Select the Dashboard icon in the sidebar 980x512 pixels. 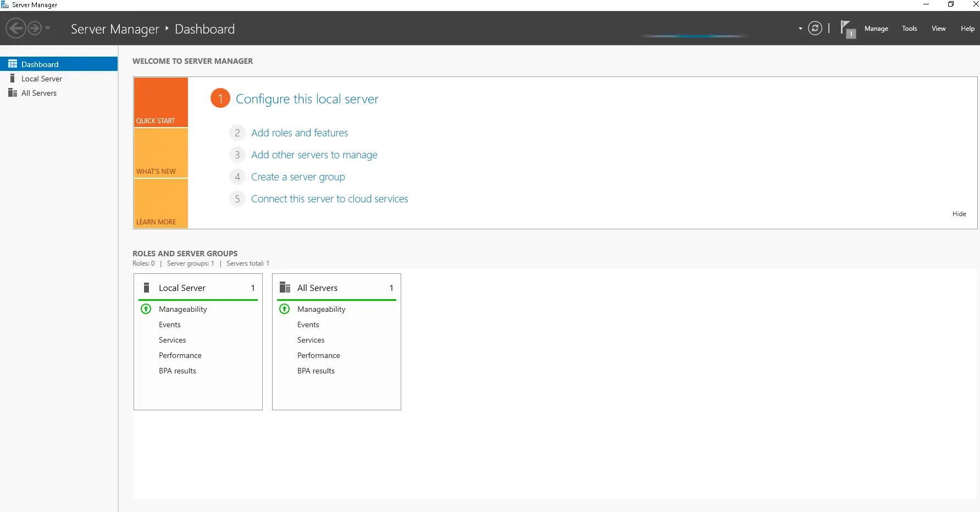tap(12, 64)
